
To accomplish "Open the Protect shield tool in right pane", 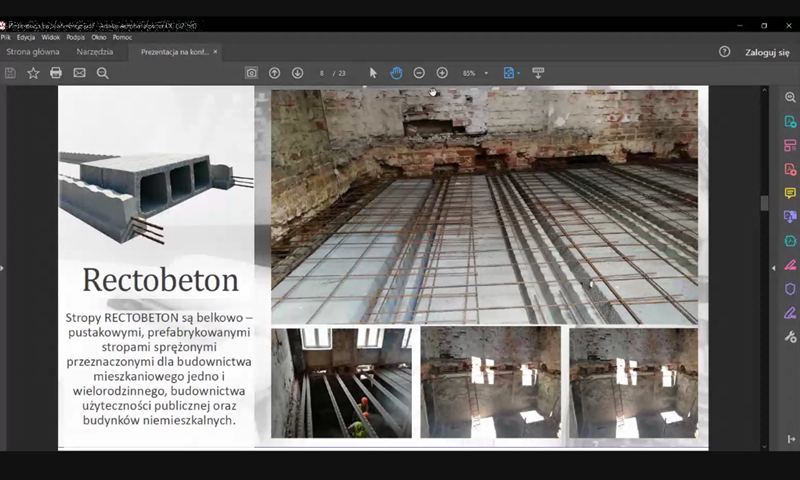I will [x=790, y=289].
